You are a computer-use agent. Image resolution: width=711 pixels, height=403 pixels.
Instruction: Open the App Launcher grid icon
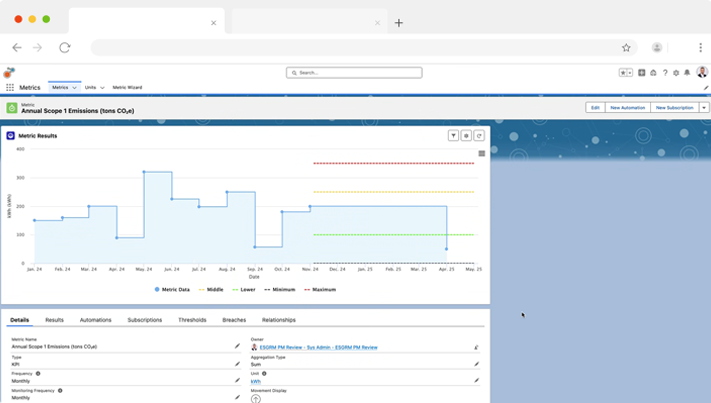pos(10,88)
